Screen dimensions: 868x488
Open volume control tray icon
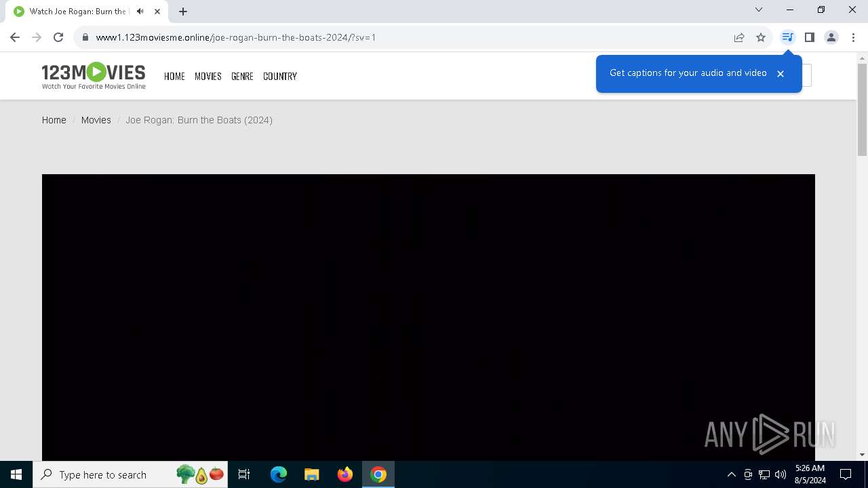[781, 474]
